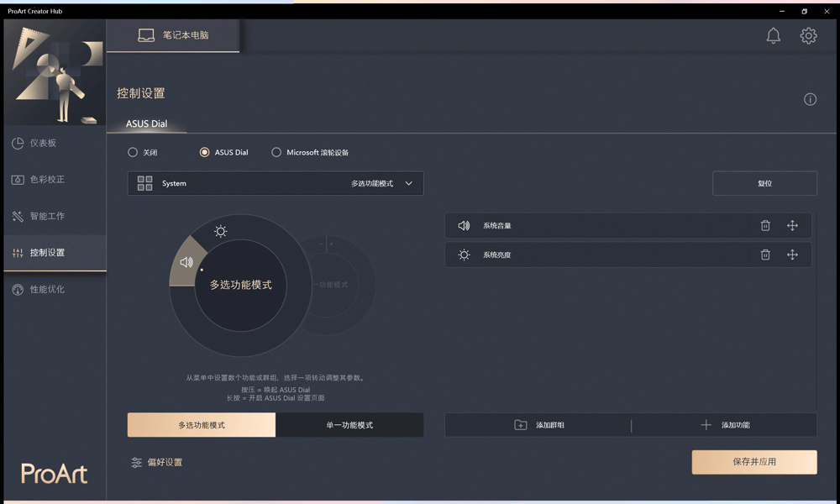Select the 系统亮度 list row text
This screenshot has width=840, height=504.
[496, 255]
